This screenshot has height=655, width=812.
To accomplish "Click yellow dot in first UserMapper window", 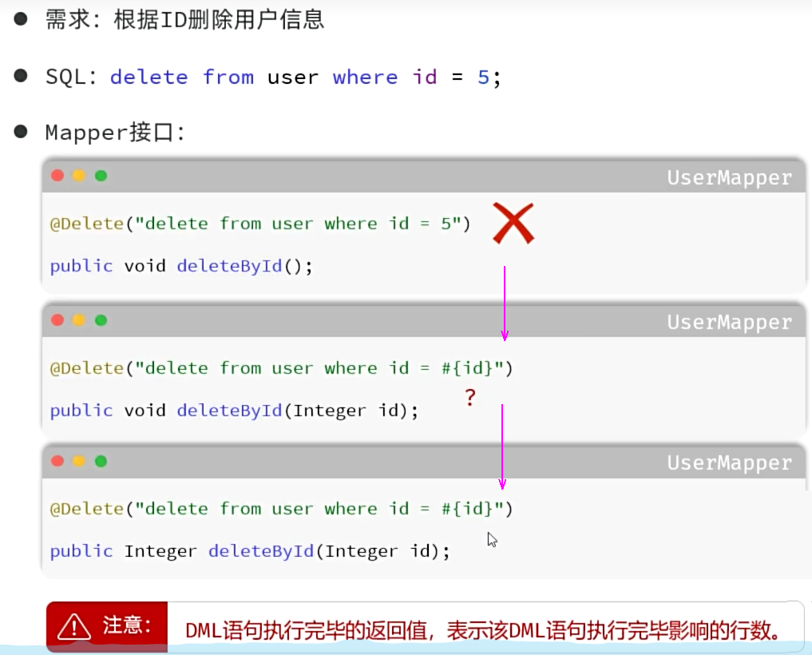I will click(78, 176).
